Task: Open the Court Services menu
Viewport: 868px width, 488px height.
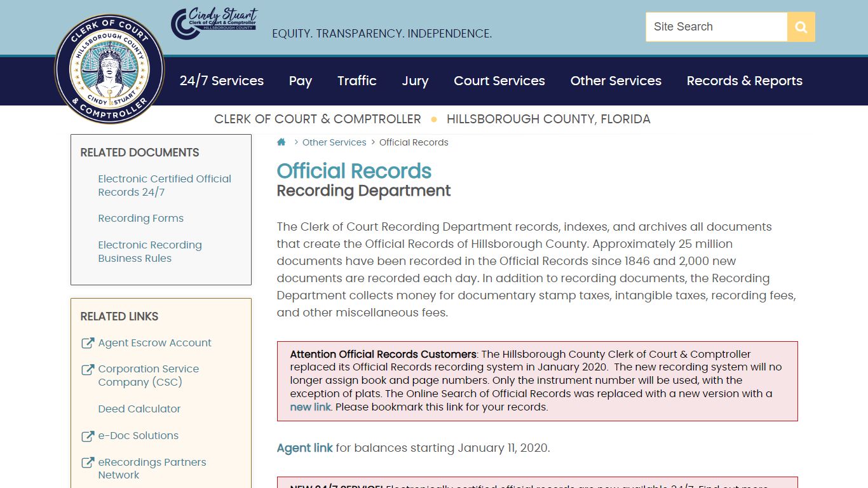Action: click(x=499, y=81)
